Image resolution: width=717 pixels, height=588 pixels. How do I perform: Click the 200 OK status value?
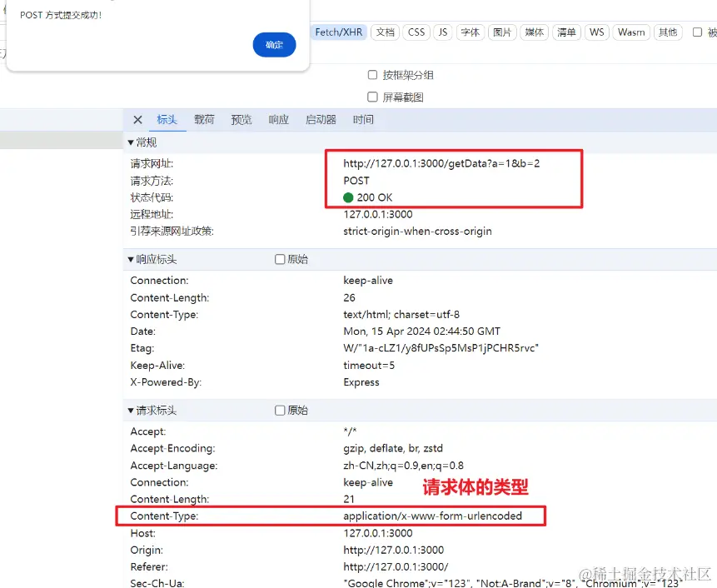tap(375, 197)
